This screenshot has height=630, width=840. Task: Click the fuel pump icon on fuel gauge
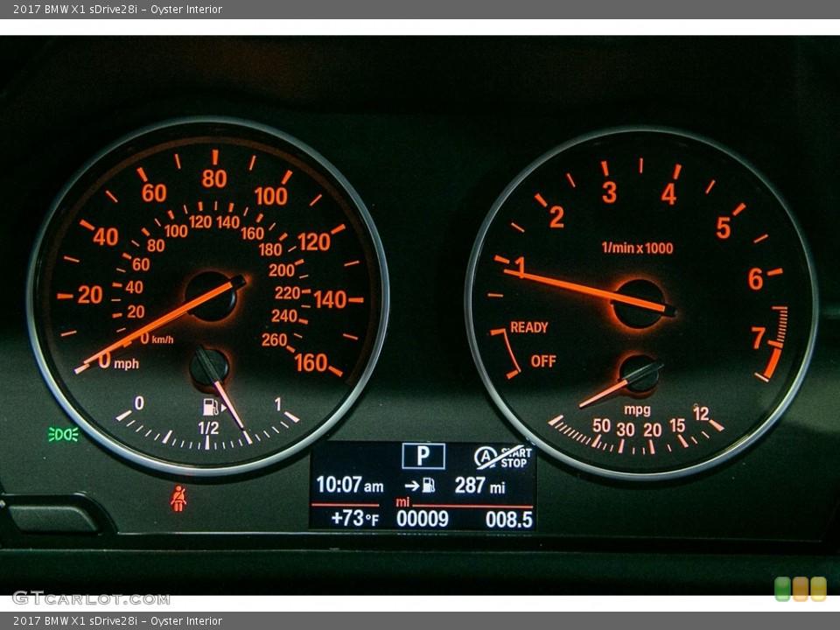pos(211,407)
